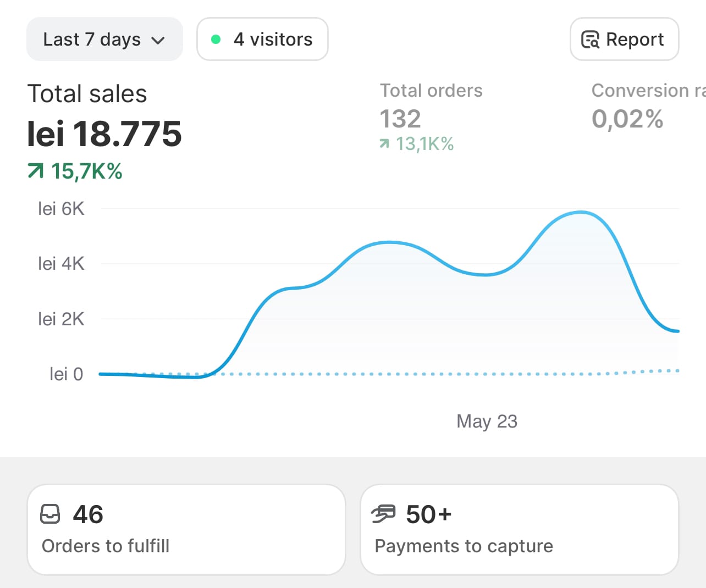Click the green up arrow beside 15,7K%
The height and width of the screenshot is (588, 706).
coord(35,171)
